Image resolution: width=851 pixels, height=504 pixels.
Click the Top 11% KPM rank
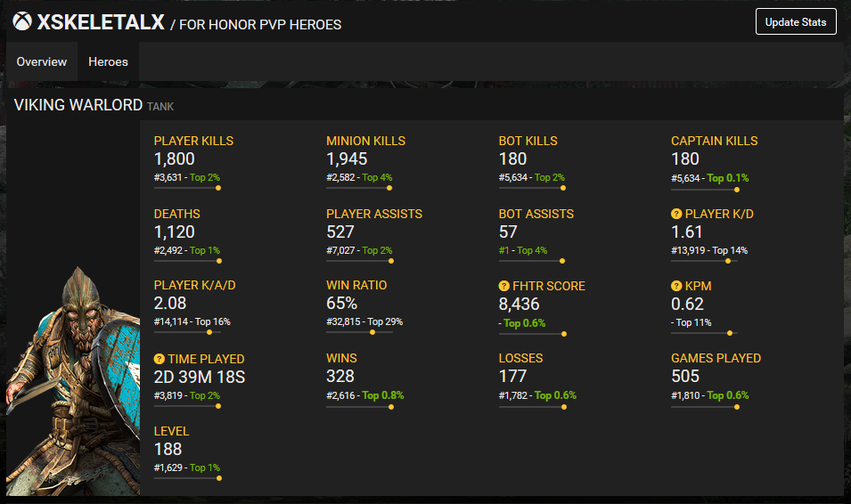(x=691, y=323)
